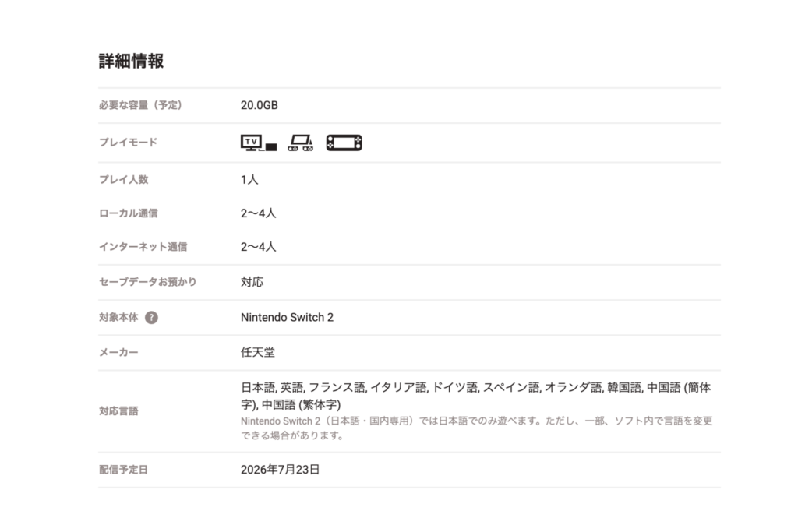Click the tabletop mode play icon
Viewport: 798px width, 532px height.
300,143
